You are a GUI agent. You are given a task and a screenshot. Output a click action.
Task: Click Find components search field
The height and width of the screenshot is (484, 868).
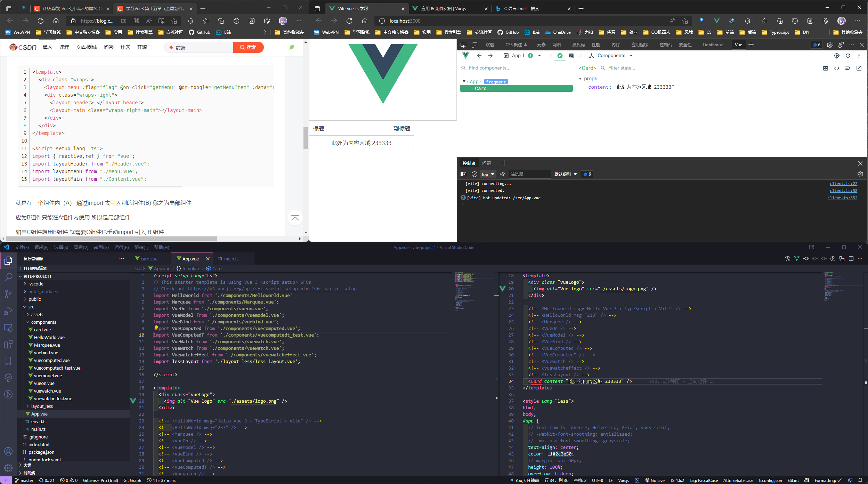(517, 68)
